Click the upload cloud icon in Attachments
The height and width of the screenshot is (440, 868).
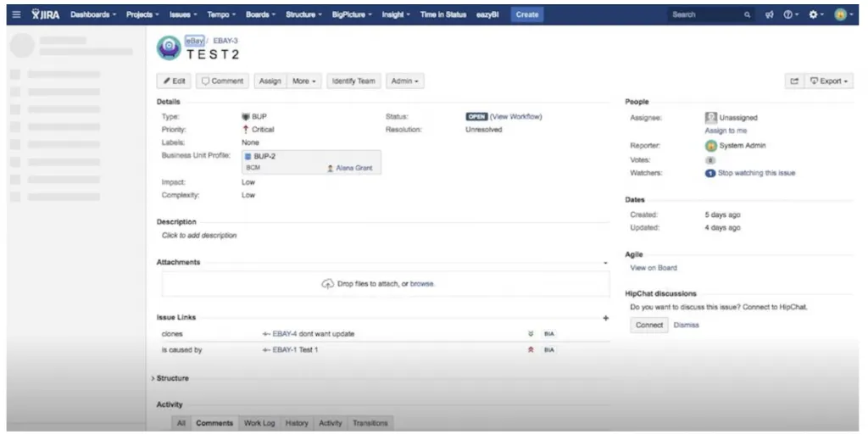pos(328,284)
